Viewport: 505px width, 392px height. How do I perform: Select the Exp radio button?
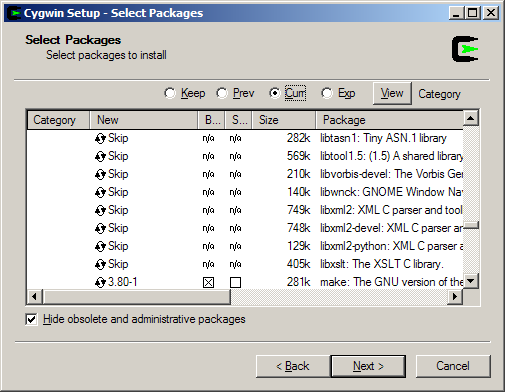327,93
